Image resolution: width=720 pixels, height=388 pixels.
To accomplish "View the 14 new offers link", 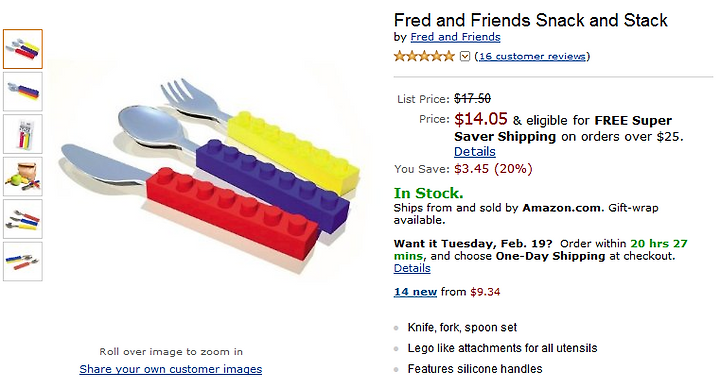I will [x=415, y=292].
